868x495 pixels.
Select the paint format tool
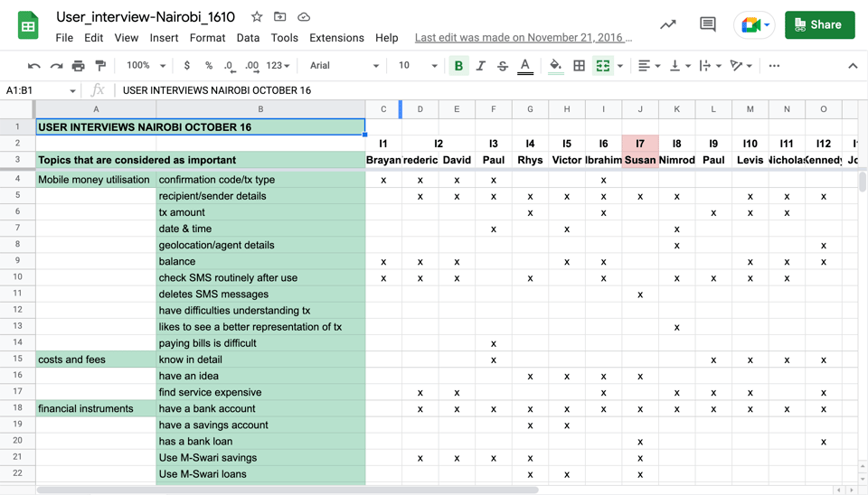(x=100, y=66)
